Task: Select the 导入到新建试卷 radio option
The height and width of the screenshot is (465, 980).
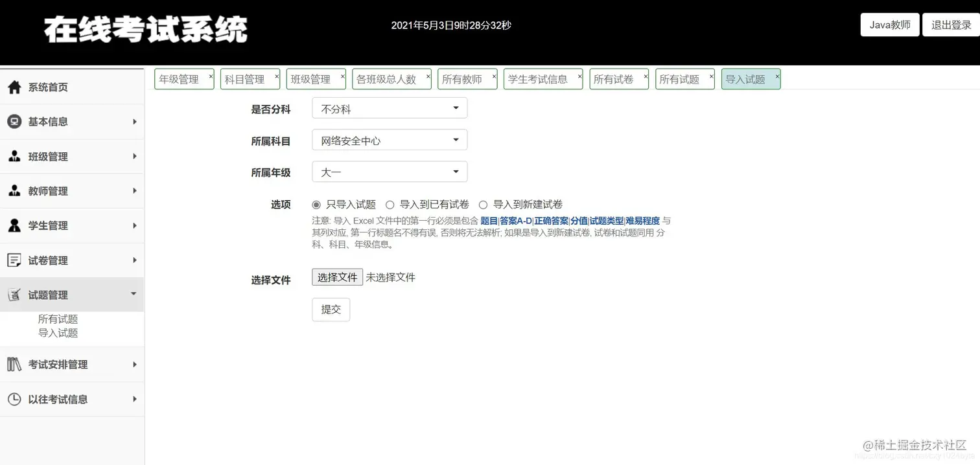Action: click(x=483, y=205)
